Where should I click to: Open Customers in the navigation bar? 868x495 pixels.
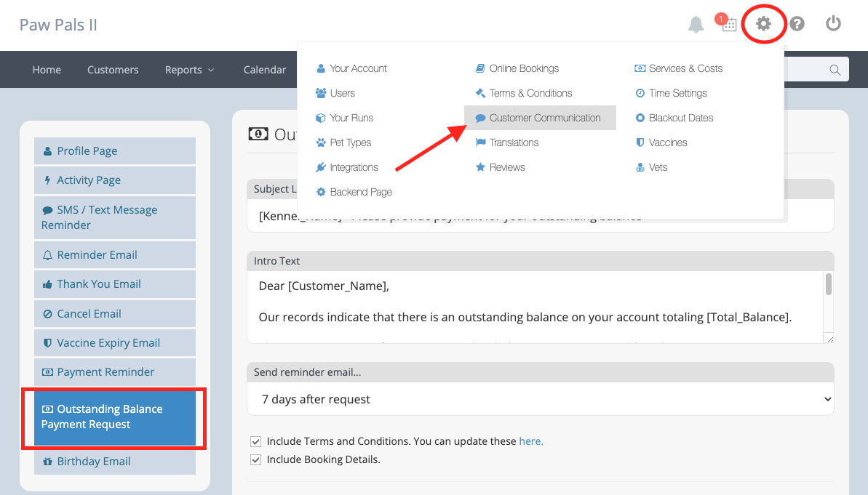[x=113, y=70]
